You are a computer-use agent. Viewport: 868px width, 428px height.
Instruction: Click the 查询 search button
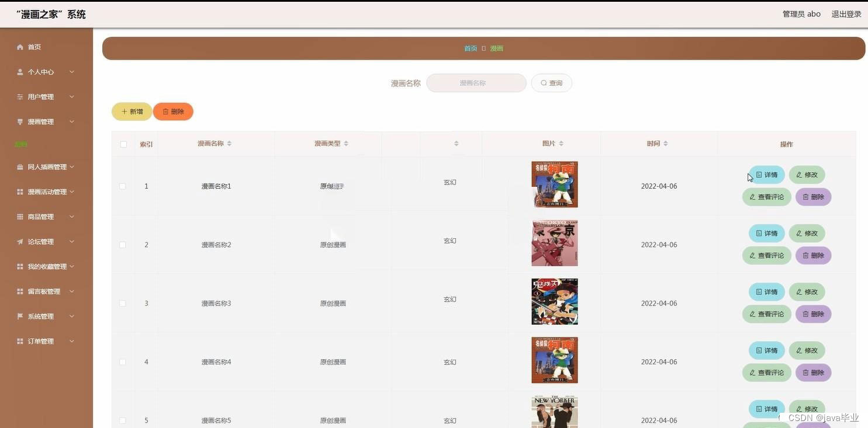[x=551, y=83]
